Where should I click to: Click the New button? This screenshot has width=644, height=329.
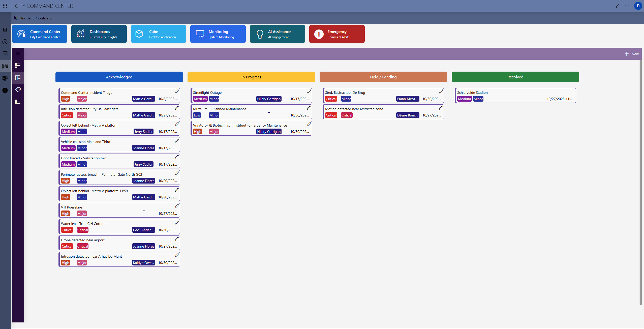[x=631, y=54]
